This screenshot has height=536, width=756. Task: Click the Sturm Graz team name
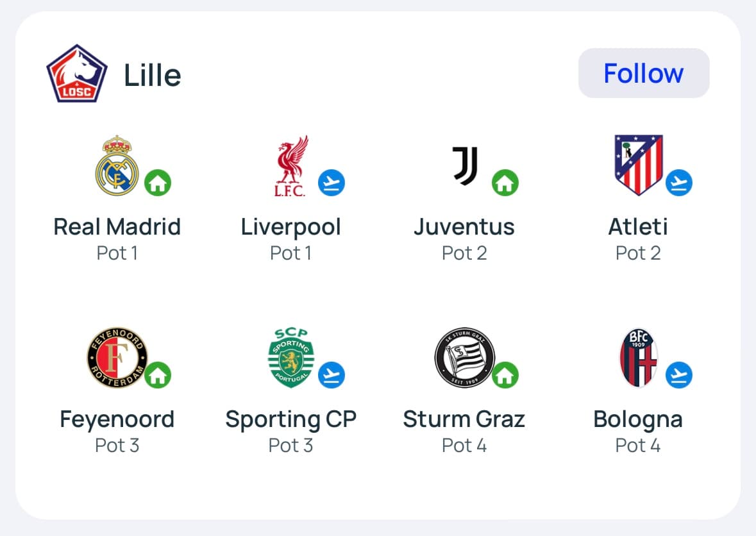(464, 419)
